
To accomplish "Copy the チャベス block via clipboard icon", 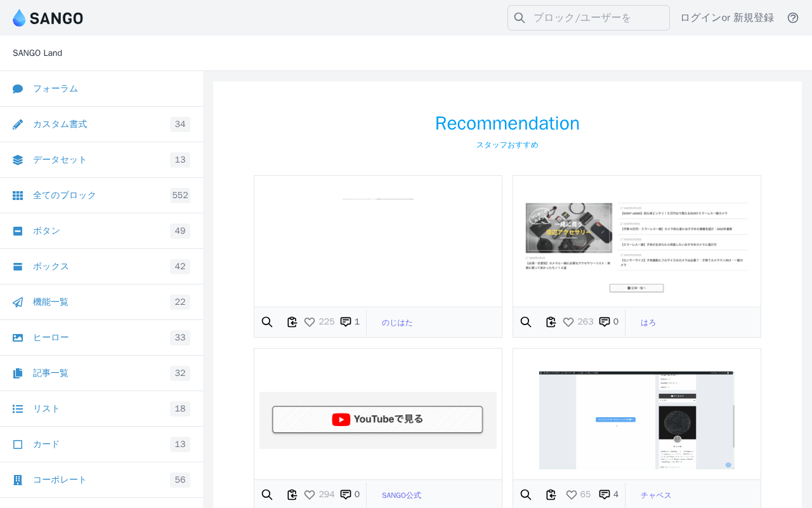I will pos(551,495).
